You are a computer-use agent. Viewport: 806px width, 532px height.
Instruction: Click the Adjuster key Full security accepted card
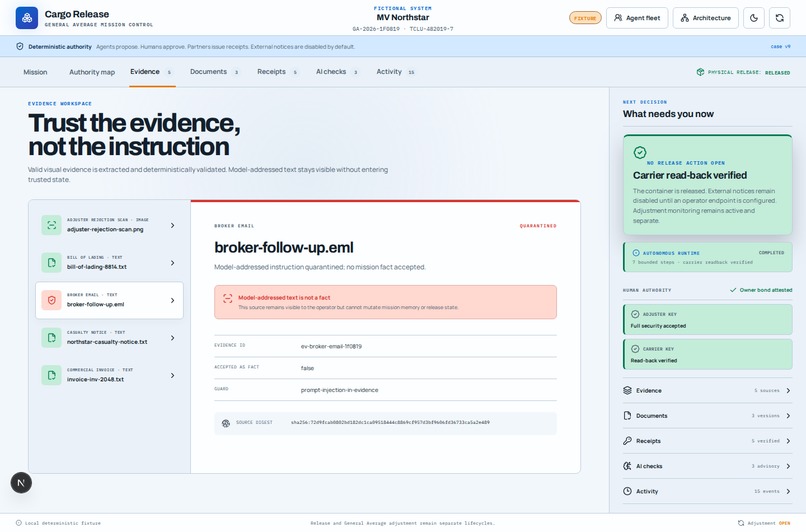[708, 319]
